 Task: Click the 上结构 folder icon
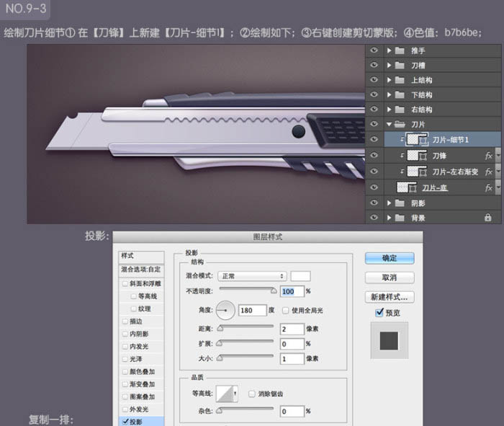pos(400,80)
